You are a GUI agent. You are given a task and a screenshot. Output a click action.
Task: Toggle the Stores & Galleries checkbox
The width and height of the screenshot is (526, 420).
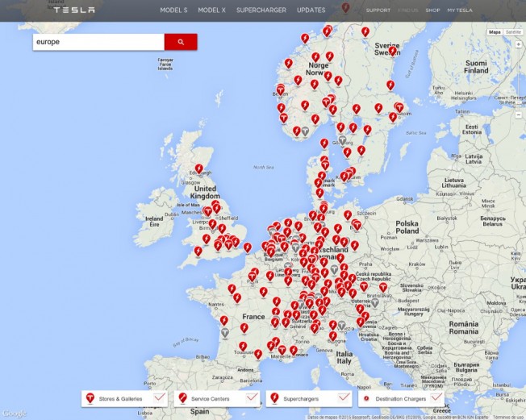click(x=160, y=397)
